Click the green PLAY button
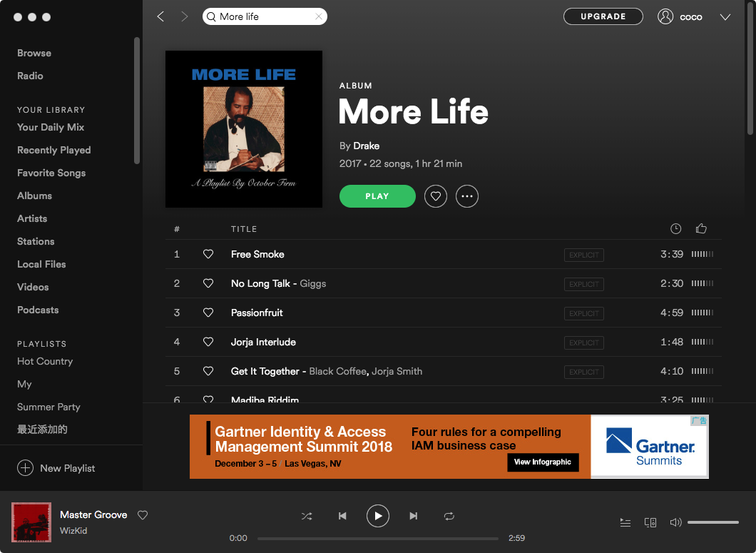Viewport: 756px width, 553px height. 377,196
